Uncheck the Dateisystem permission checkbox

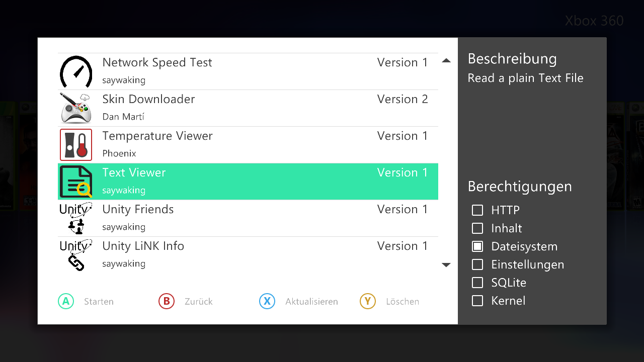tap(477, 246)
